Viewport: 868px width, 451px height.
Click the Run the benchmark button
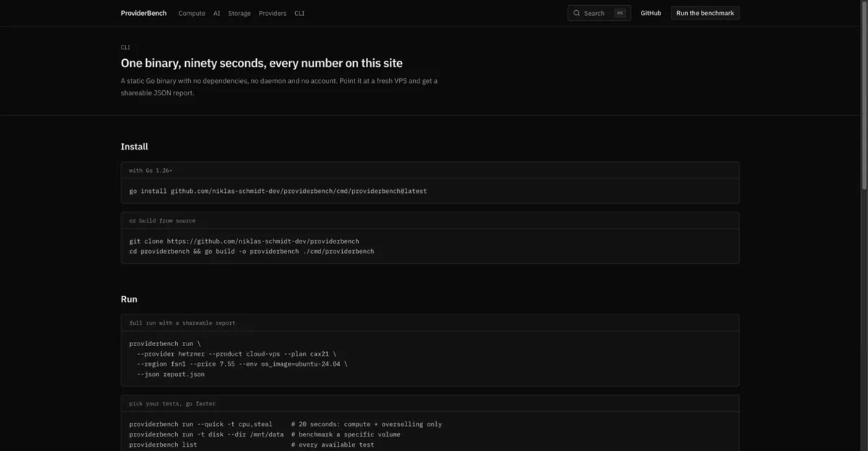coord(705,13)
